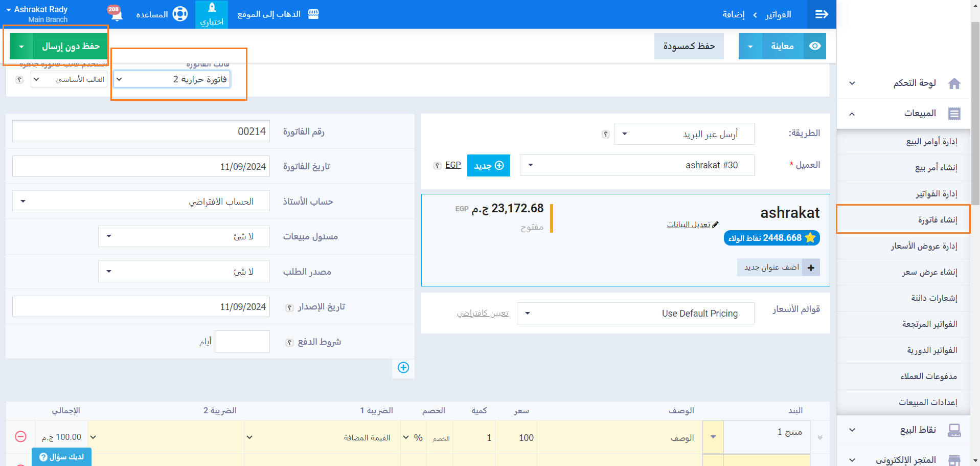Open the help lifebuoy icon
This screenshot has width=980, height=466.
(x=180, y=14)
